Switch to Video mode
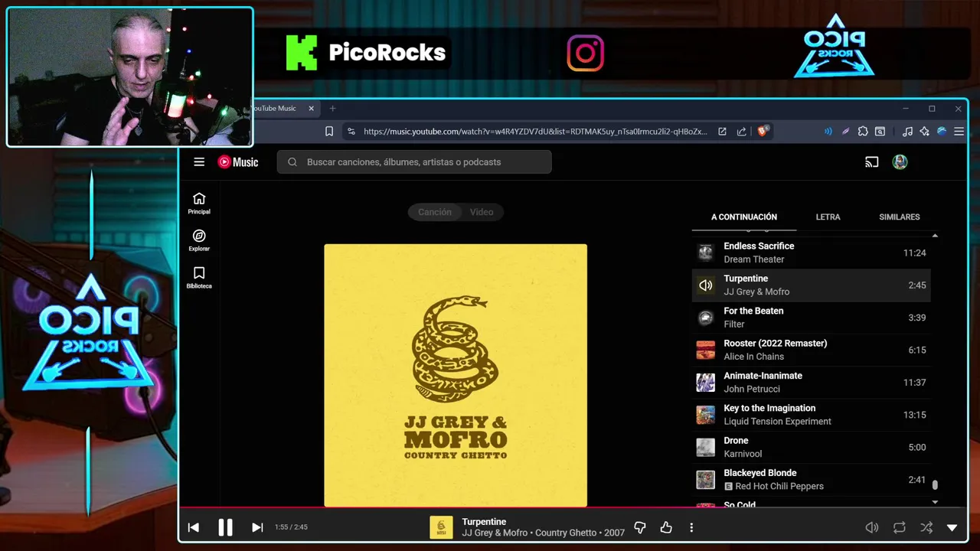 point(482,212)
